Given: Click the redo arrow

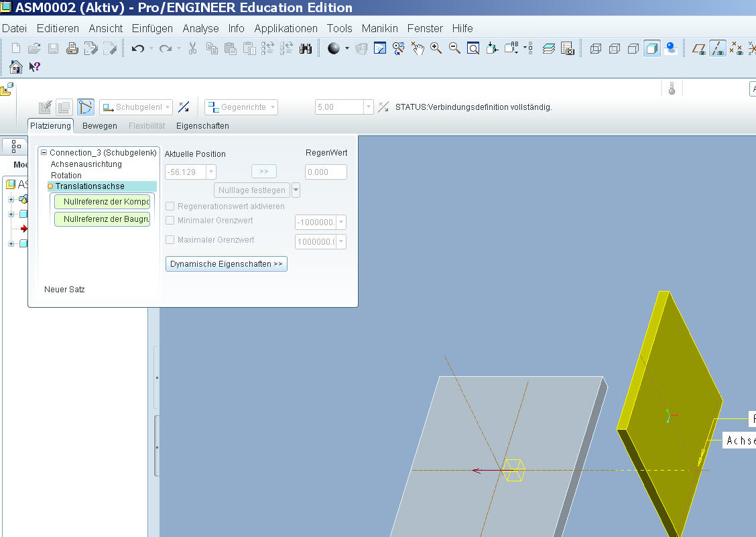Looking at the screenshot, I should [166, 48].
